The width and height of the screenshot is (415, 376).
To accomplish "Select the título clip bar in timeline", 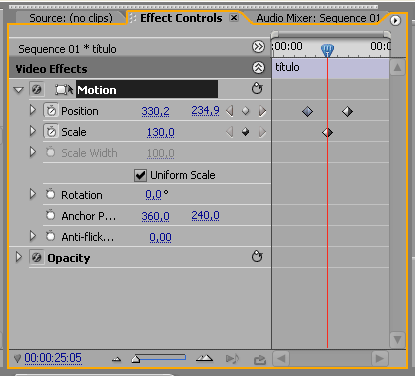I will point(331,68).
